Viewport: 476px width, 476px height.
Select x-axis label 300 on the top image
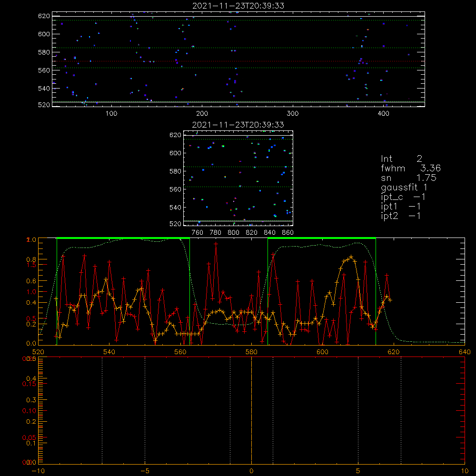(293, 114)
